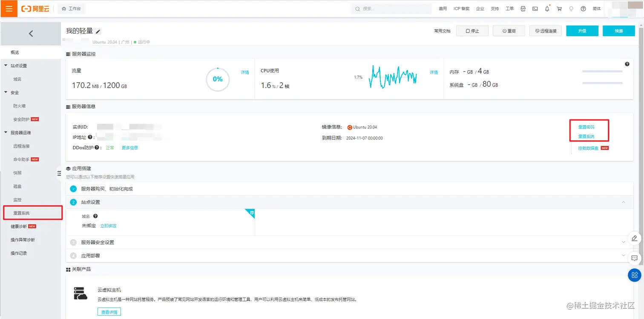
Task: Toggle the sidebar collapse handle icon
Action: [x=59, y=173]
